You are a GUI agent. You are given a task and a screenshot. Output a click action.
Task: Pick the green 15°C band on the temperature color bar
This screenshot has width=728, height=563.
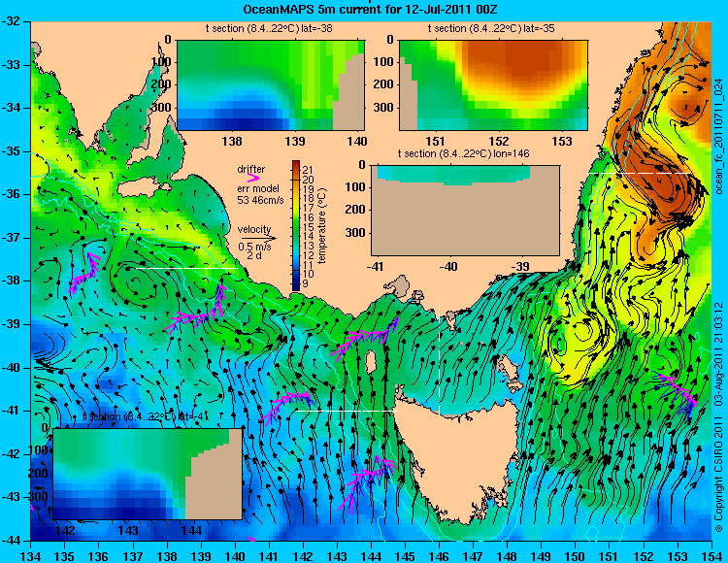pos(296,226)
